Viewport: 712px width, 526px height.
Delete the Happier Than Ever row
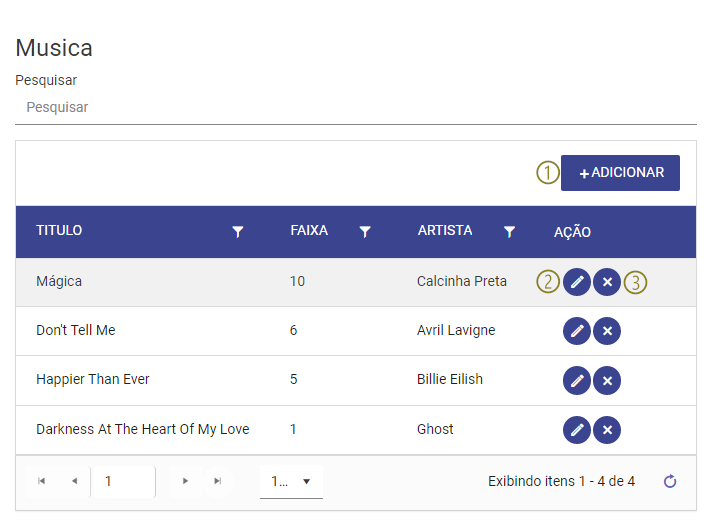click(607, 381)
